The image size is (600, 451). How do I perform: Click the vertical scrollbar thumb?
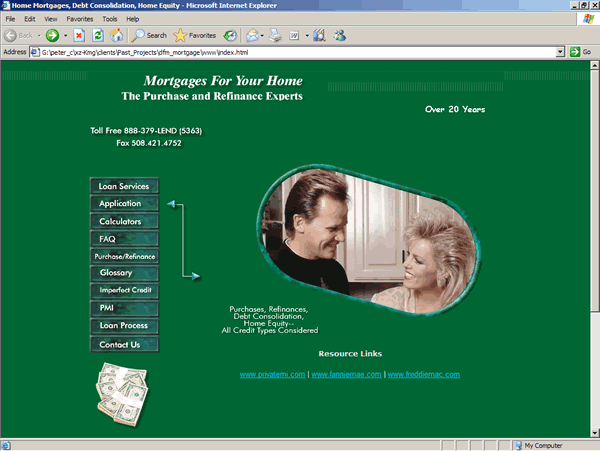pyautogui.click(x=595, y=190)
